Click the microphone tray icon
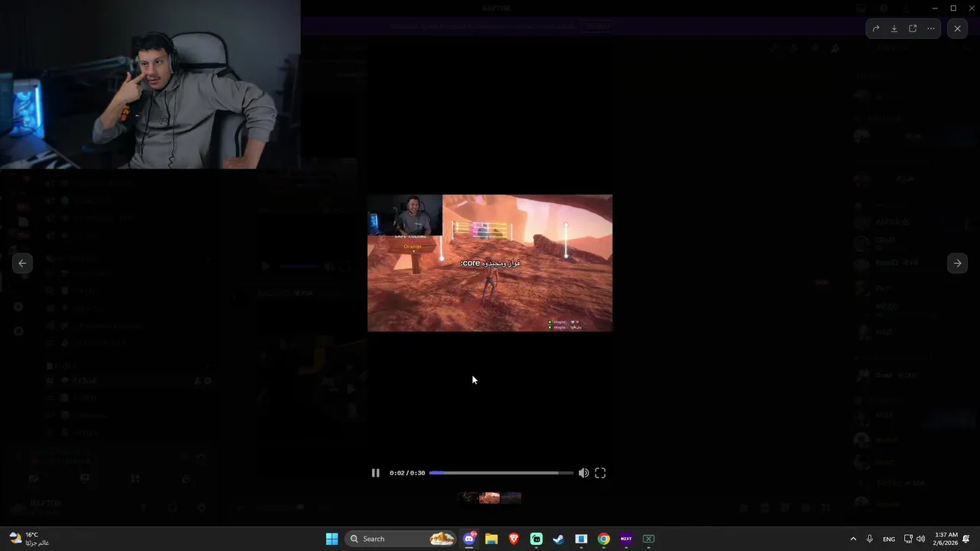The image size is (980, 551). coord(870,539)
